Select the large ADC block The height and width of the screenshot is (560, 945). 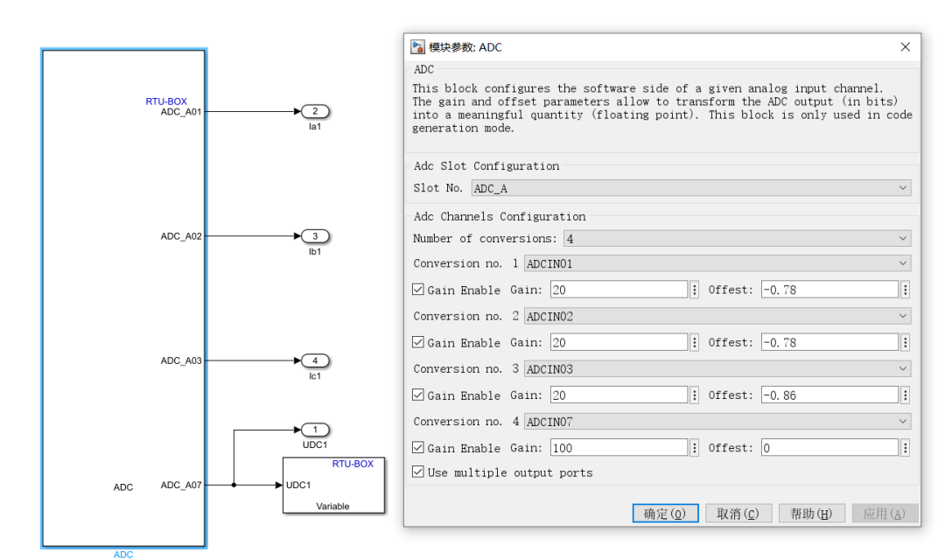(x=123, y=297)
